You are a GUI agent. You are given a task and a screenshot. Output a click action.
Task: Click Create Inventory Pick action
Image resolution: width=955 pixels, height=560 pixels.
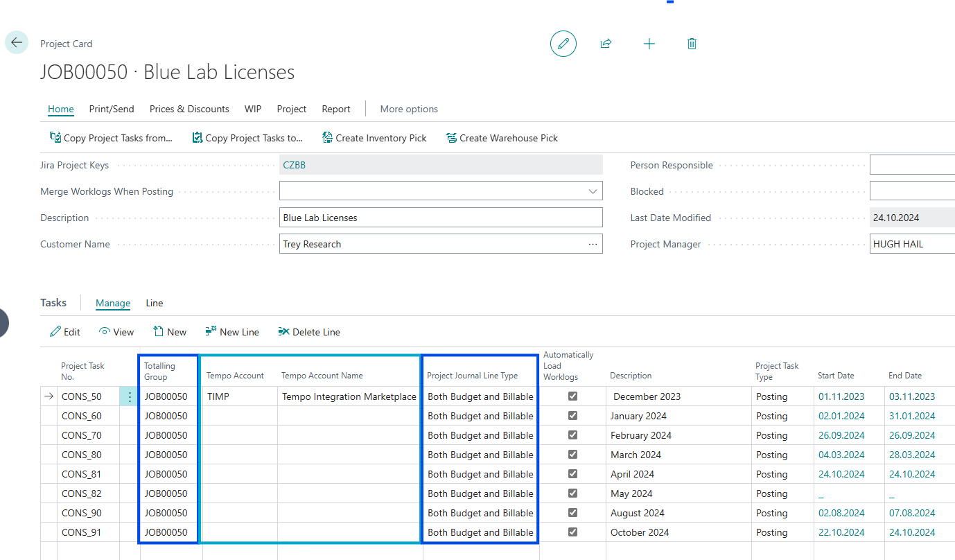(374, 138)
